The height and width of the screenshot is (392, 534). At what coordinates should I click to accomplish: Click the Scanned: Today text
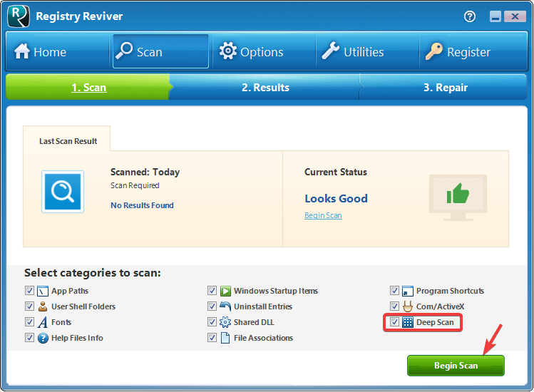[x=145, y=172]
